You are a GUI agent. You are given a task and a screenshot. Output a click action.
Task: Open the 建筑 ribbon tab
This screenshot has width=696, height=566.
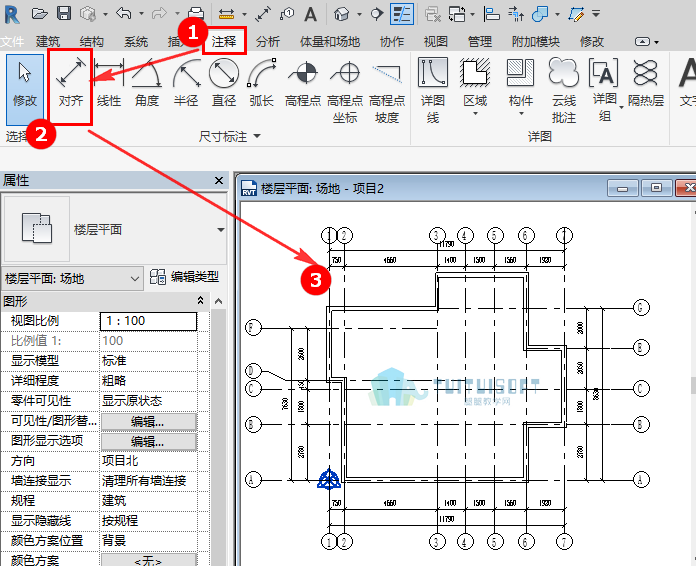point(48,42)
